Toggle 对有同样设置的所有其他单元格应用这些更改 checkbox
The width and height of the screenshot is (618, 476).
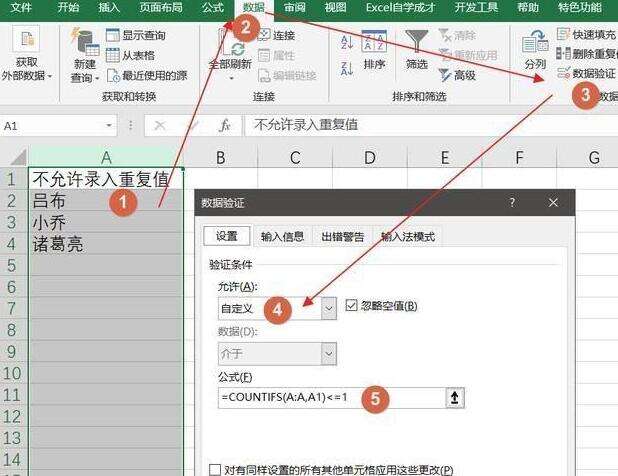click(215, 470)
